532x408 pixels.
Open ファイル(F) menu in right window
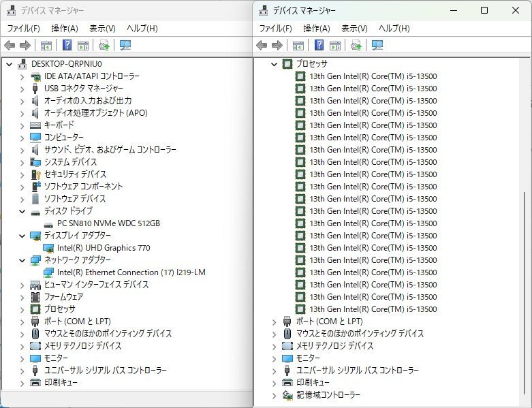click(275, 28)
